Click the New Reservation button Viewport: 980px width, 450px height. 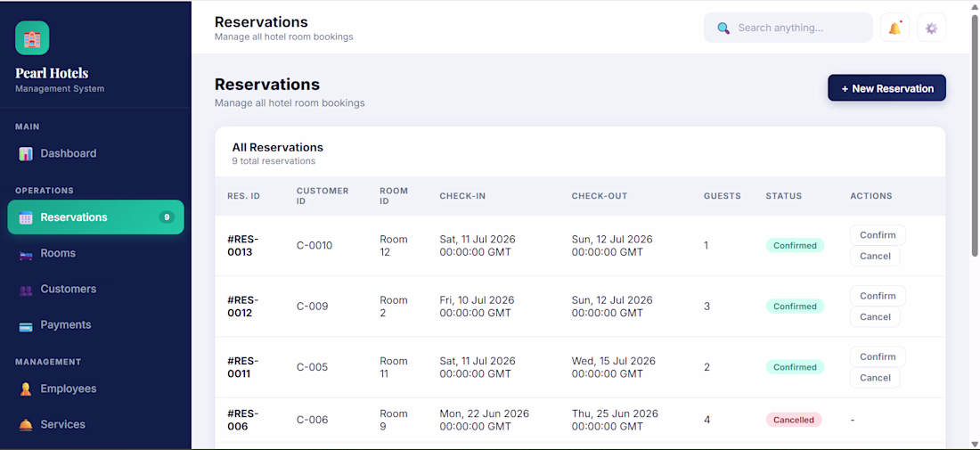click(886, 88)
